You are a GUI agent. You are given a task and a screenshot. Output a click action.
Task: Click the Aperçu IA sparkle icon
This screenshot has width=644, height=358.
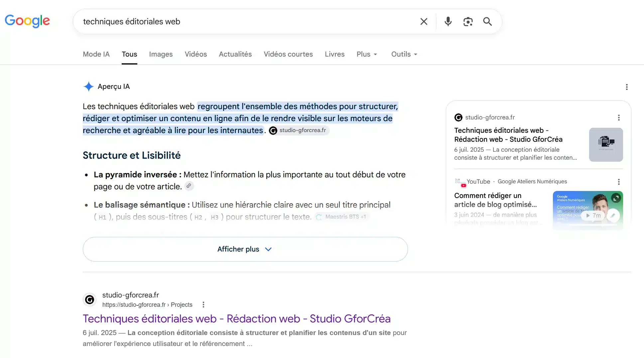(x=88, y=87)
